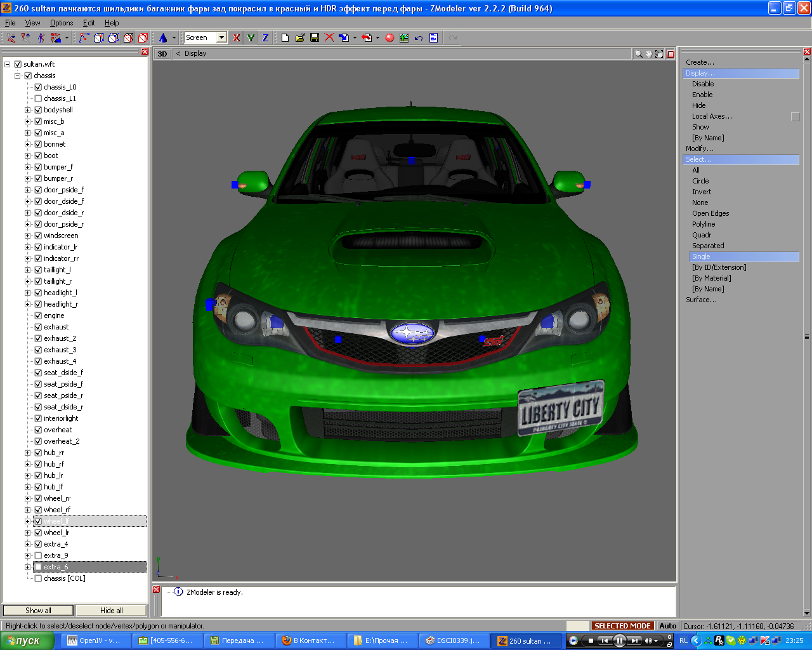812x650 pixels.
Task: Open the View menu
Action: [x=32, y=23]
